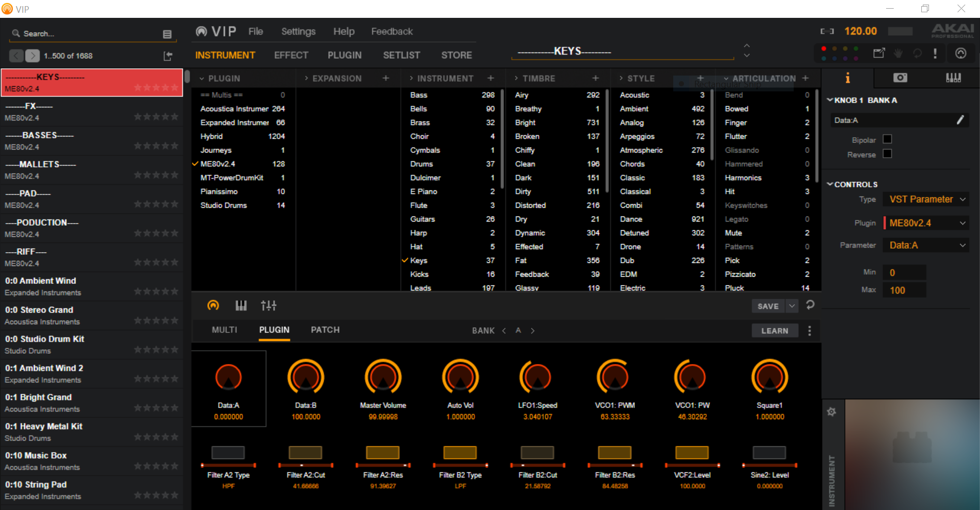Add a new TIMBRE tag with plus
Screen dimensions: 980x510
tap(596, 78)
